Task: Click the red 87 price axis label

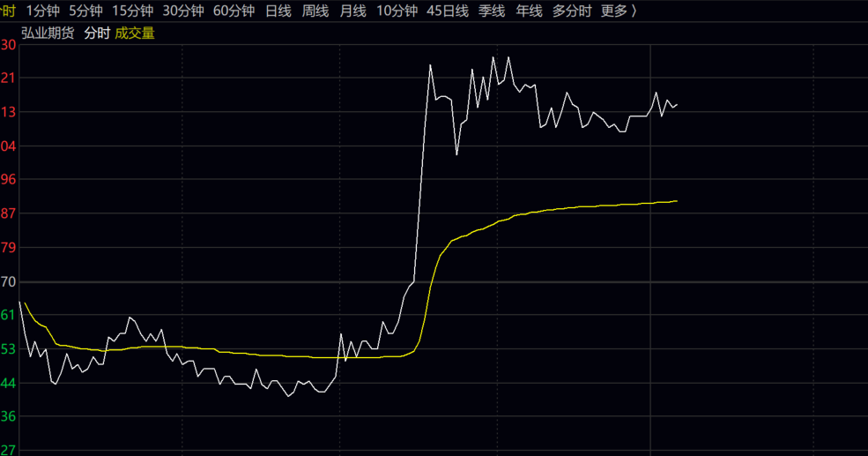Action: pyautogui.click(x=8, y=213)
